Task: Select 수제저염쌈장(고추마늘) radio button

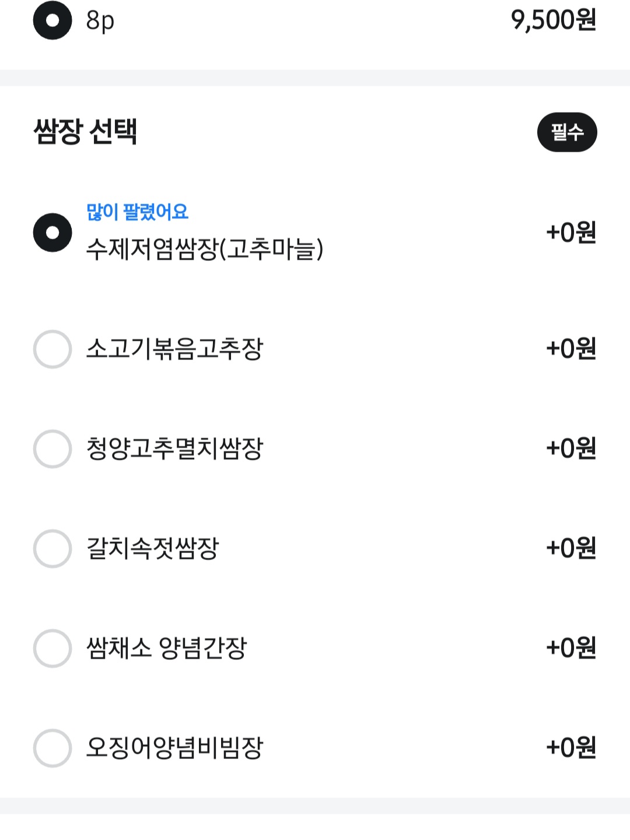Action: [x=52, y=233]
